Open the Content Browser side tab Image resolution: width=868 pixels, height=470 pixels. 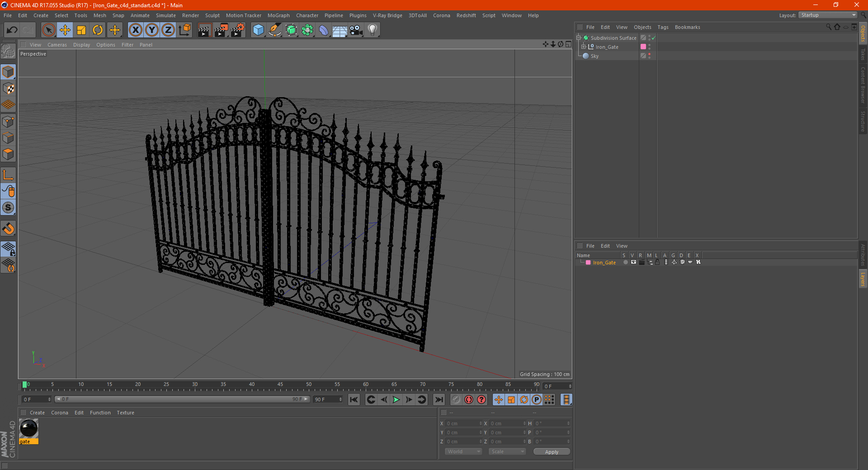pos(863,85)
